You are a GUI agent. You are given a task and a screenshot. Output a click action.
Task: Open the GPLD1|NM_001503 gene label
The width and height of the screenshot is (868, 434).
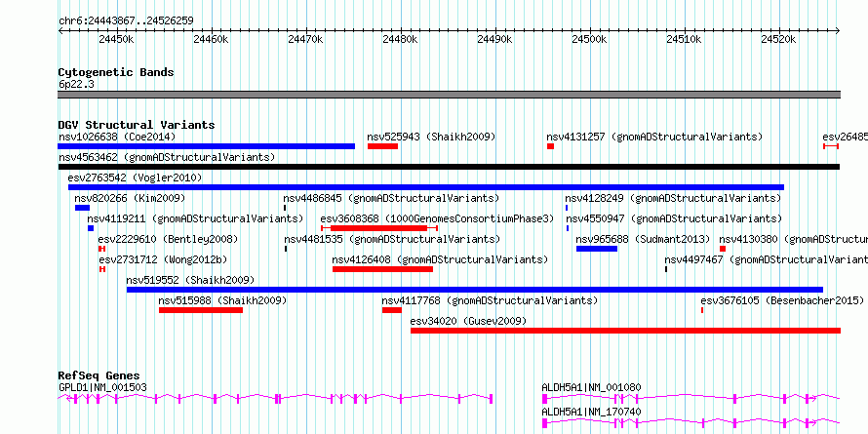tap(102, 387)
